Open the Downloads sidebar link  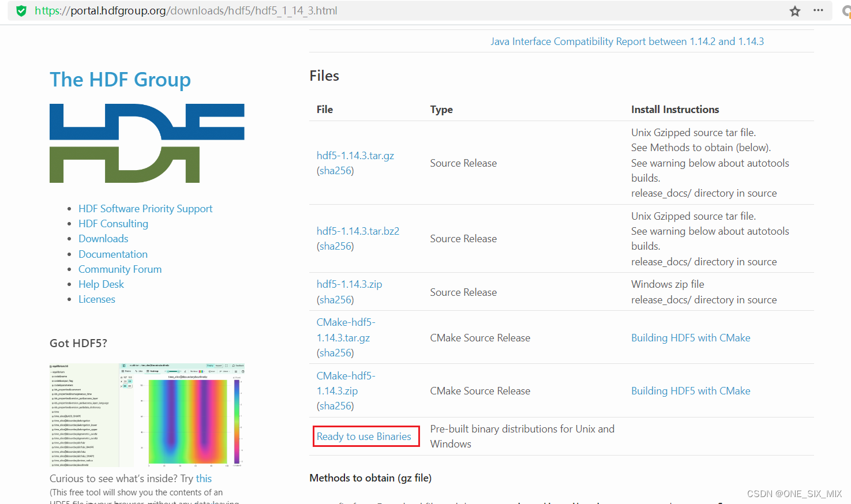[103, 239]
